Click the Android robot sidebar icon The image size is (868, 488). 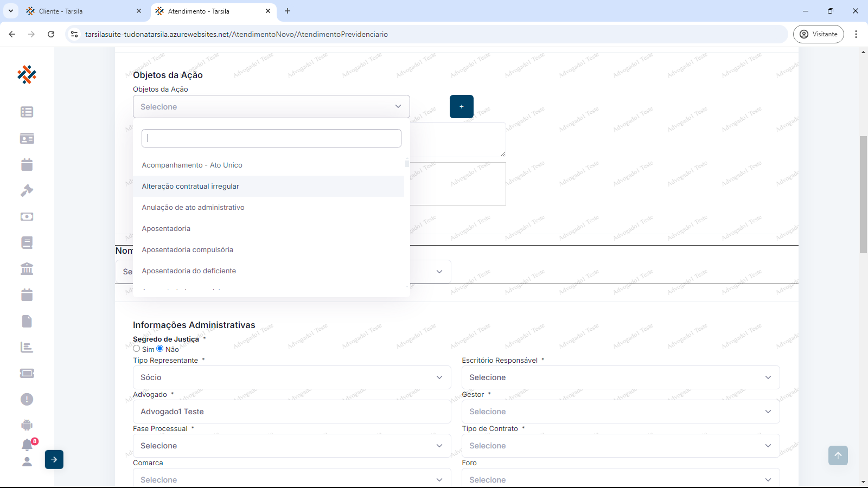coord(27,425)
